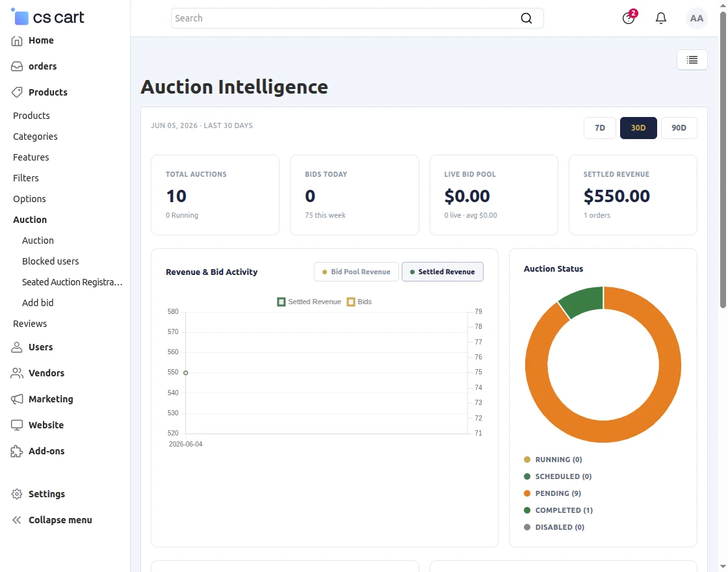This screenshot has height=572, width=728.
Task: Open the help icon with badge 2
Action: pos(629,18)
